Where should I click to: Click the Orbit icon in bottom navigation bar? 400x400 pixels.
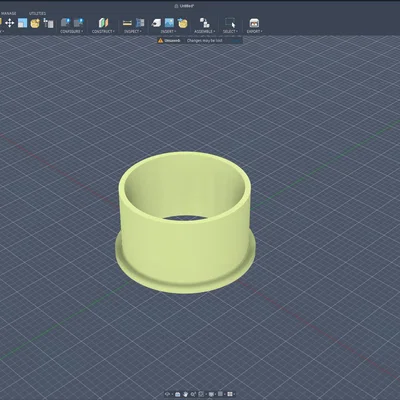point(167,394)
